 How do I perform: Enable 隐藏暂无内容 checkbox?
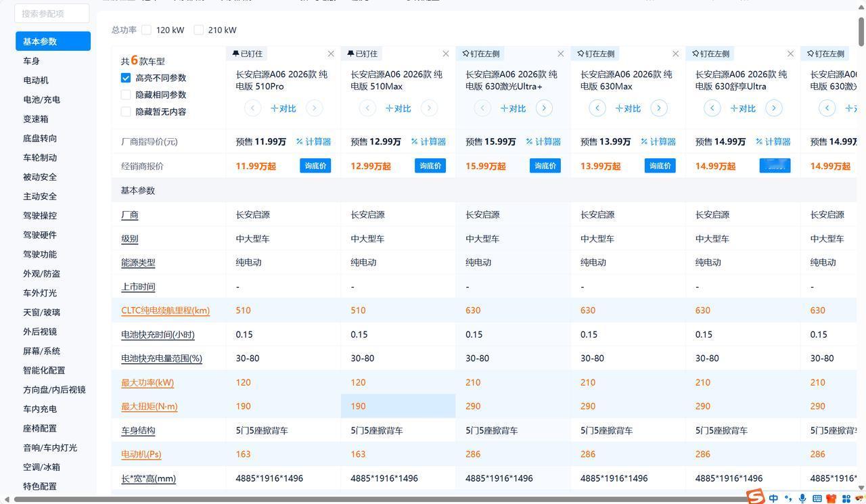tap(126, 112)
